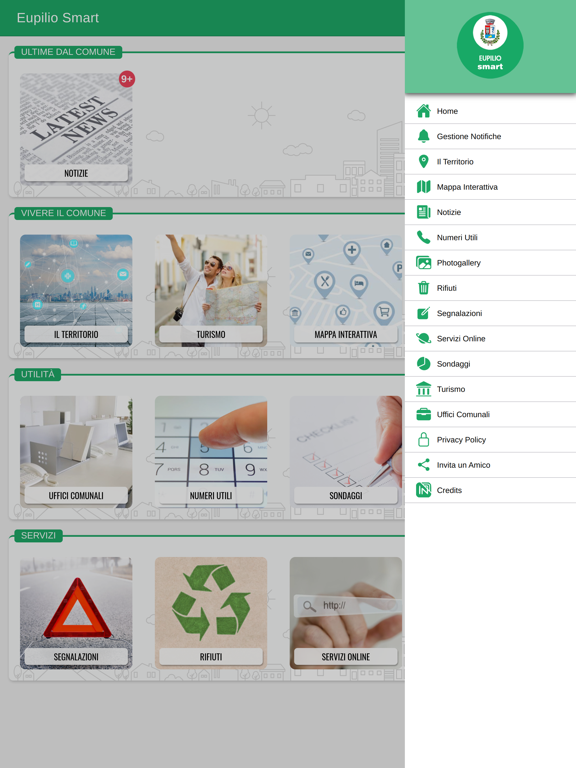The image size is (576, 768).
Task: Click the Eupilio Smart header title
Action: [x=58, y=18]
